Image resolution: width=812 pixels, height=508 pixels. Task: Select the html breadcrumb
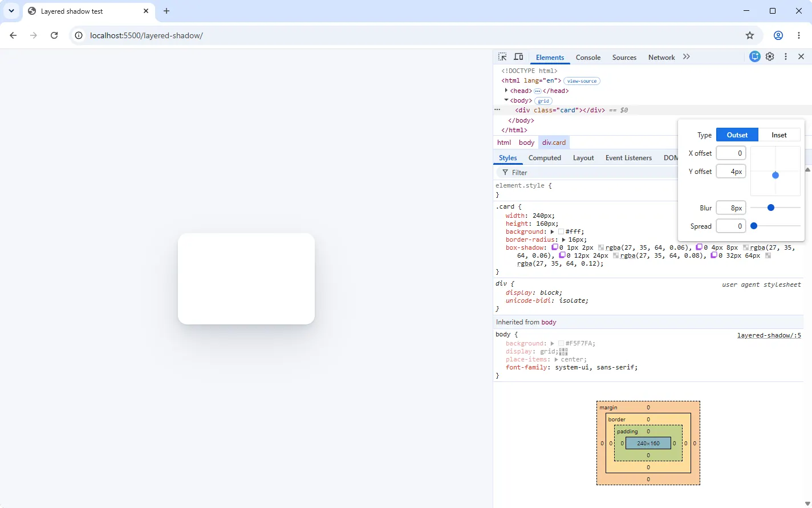(x=504, y=143)
